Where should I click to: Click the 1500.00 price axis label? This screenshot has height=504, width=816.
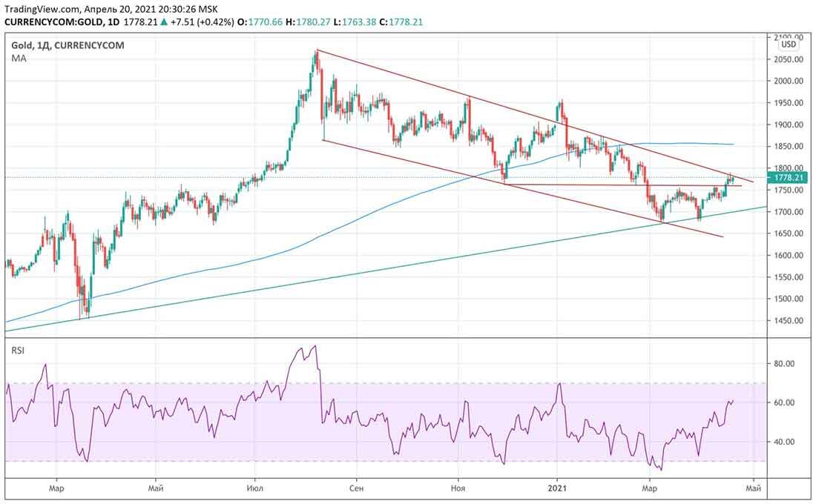(788, 299)
